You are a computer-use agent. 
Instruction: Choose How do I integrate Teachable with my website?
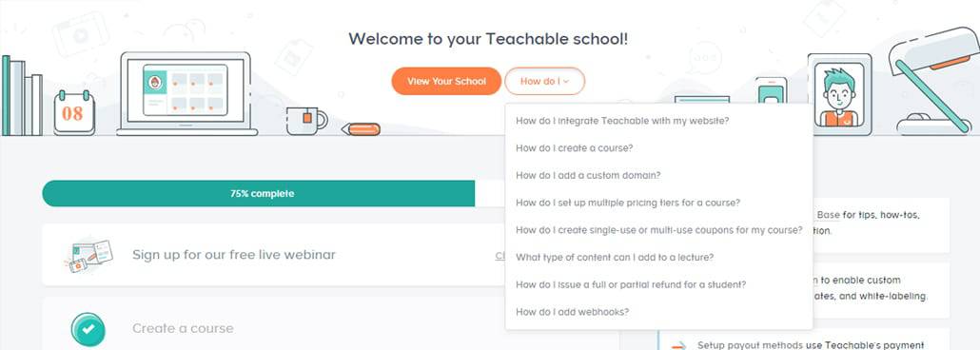coord(622,121)
